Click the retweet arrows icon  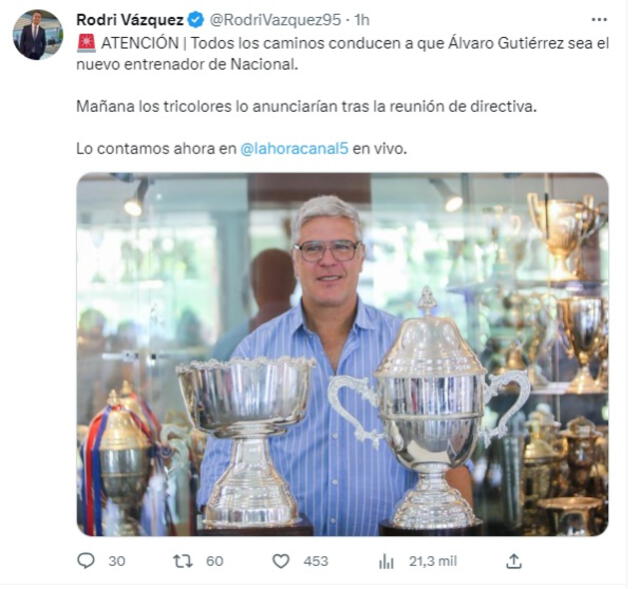coord(182,561)
